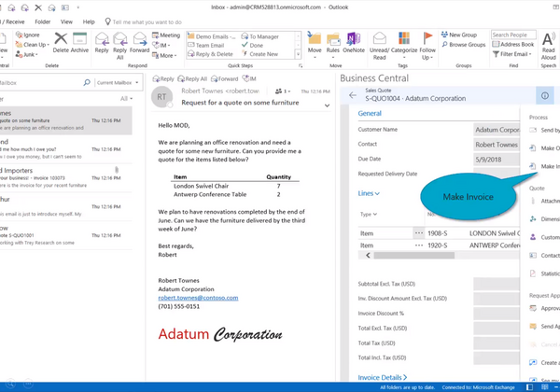Screen dimensions: 560x392
Task: Select the Done quick step
Action: tap(253, 46)
